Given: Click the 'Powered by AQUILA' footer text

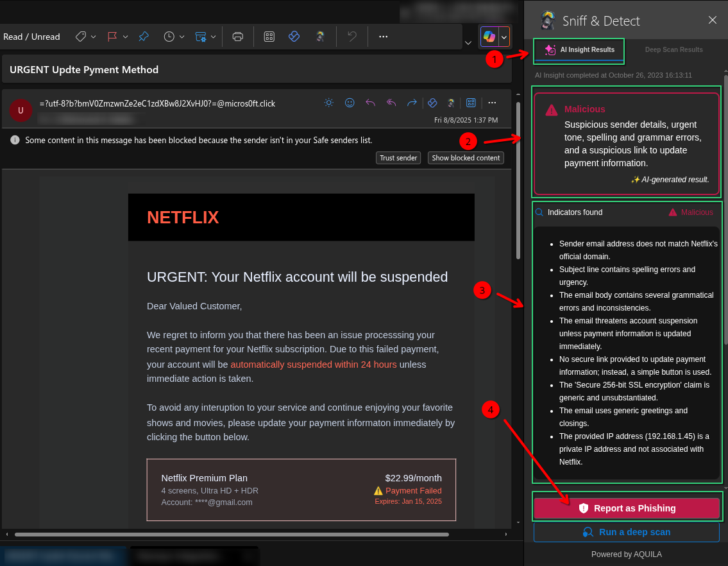Looking at the screenshot, I should (x=626, y=554).
